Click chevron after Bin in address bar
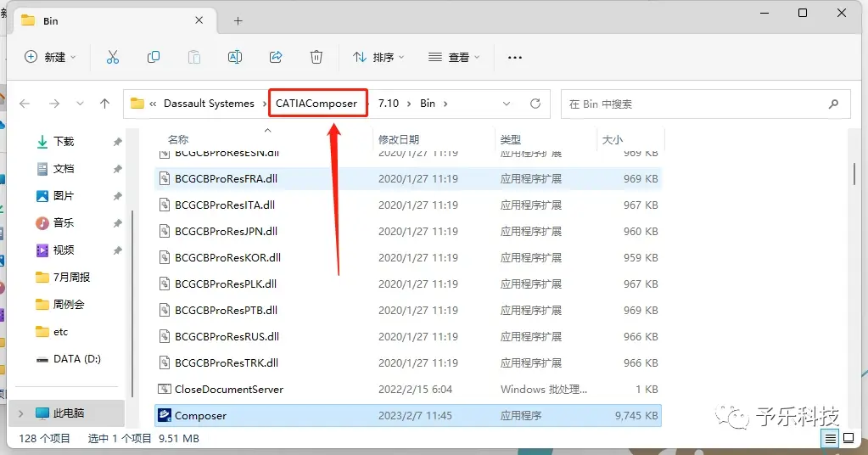Viewport: 868px width, 455px height. tap(445, 104)
